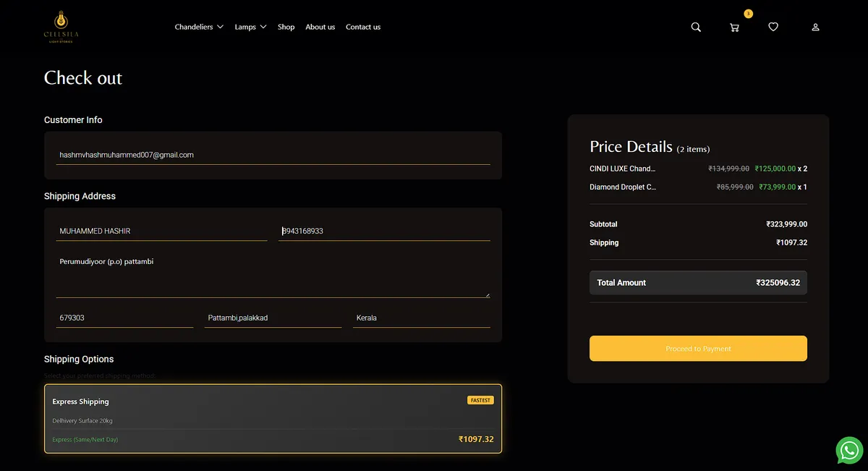Click the email input field
Screen dimensions: 868x471
tap(273, 155)
